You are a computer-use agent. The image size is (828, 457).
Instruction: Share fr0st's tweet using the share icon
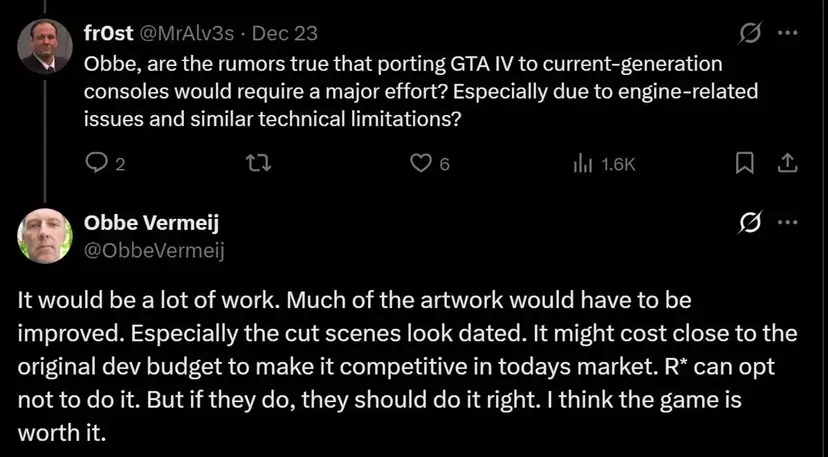coord(786,163)
